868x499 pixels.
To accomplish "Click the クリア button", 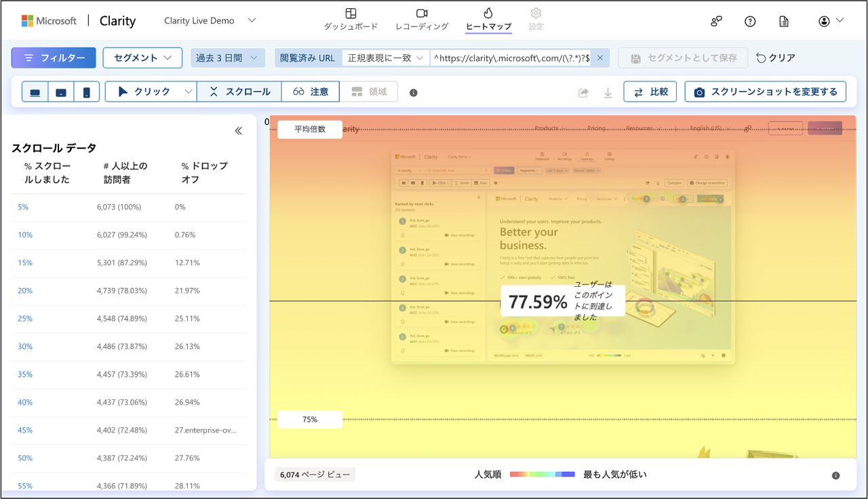I will [x=776, y=58].
